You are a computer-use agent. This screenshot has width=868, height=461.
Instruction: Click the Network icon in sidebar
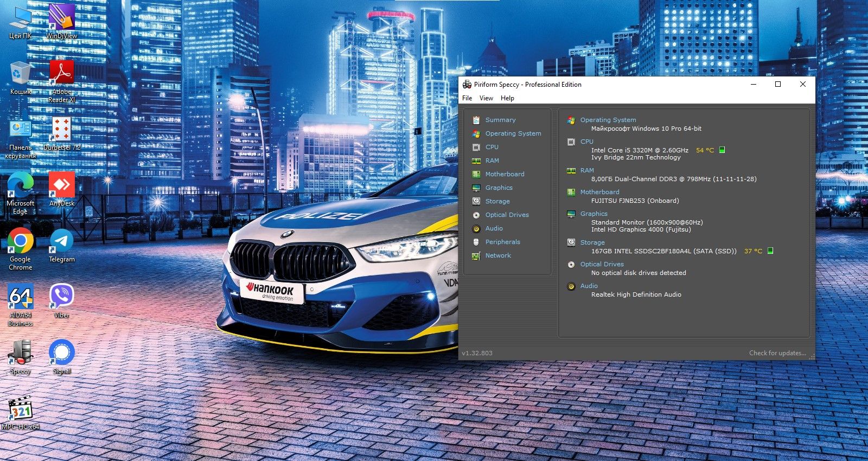[476, 255]
